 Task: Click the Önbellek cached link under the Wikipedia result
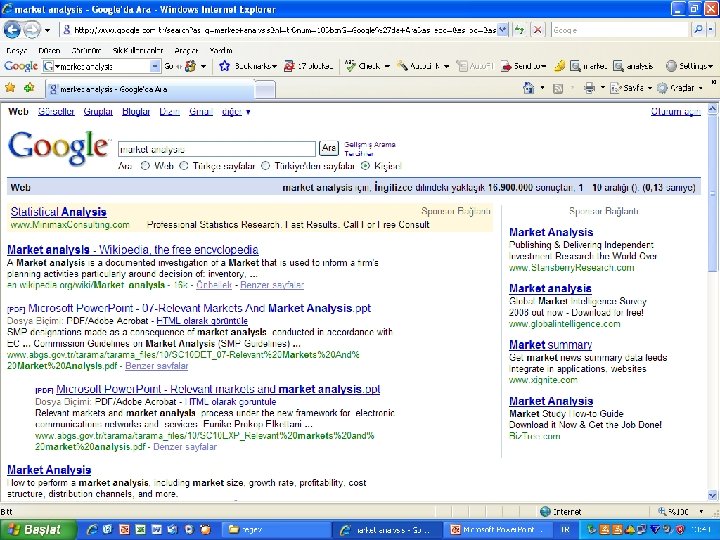click(x=214, y=285)
